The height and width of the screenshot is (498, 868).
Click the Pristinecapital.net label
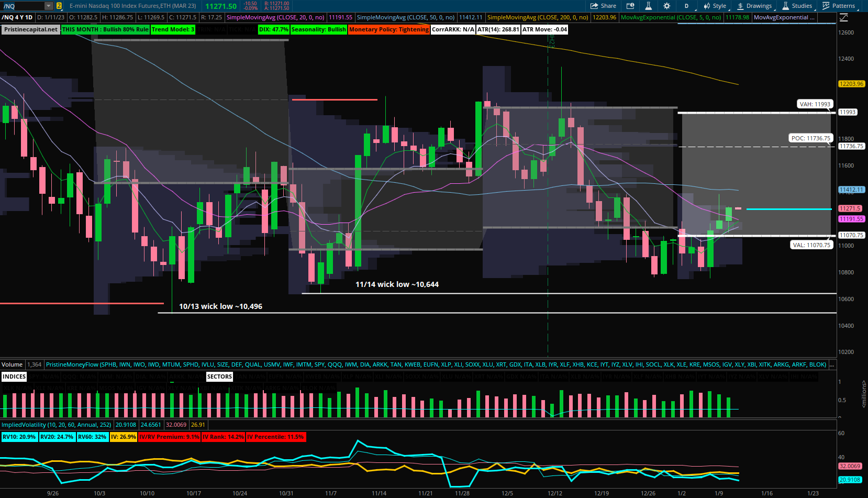31,29
